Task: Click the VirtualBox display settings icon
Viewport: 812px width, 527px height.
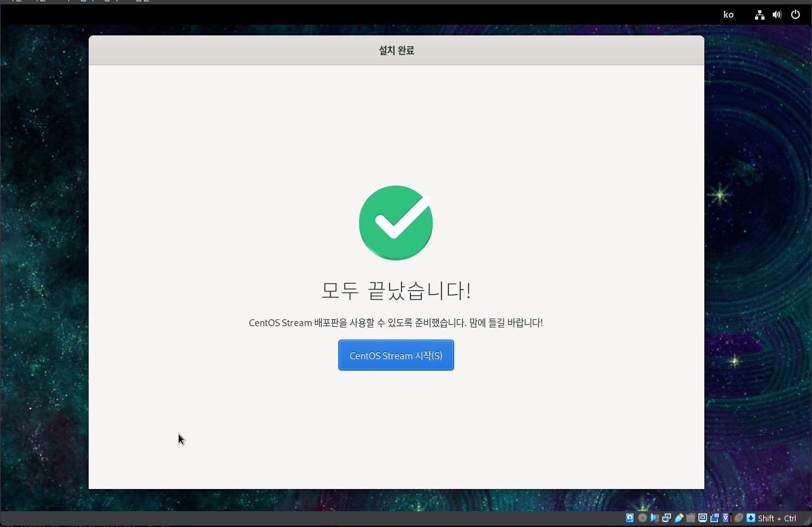Action: point(702,518)
